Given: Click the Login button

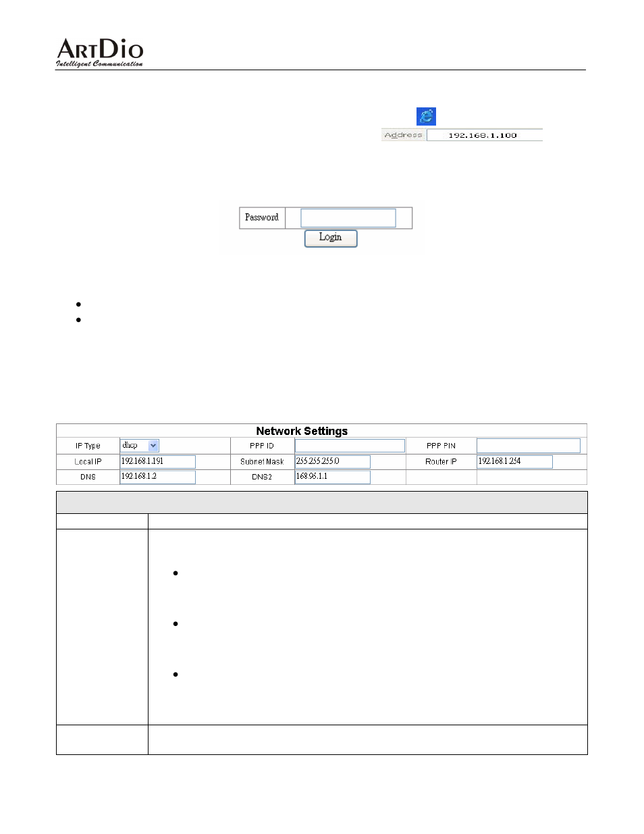Looking at the screenshot, I should point(331,238).
